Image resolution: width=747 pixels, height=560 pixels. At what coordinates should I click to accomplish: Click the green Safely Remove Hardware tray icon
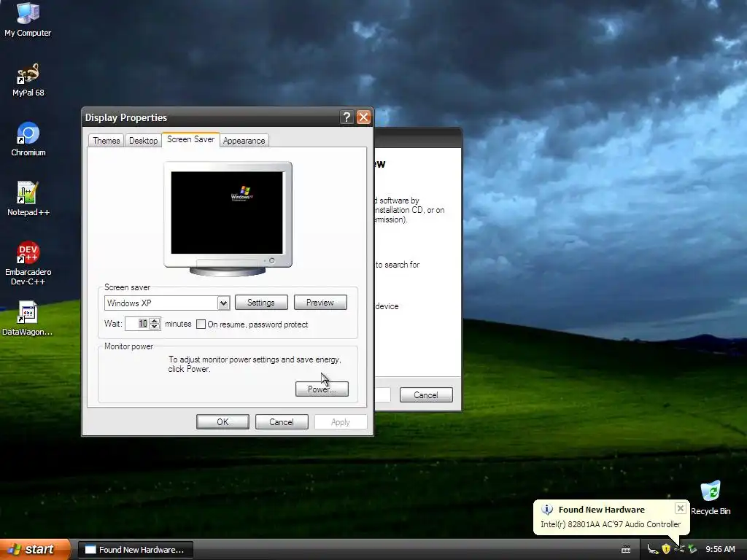click(x=692, y=550)
